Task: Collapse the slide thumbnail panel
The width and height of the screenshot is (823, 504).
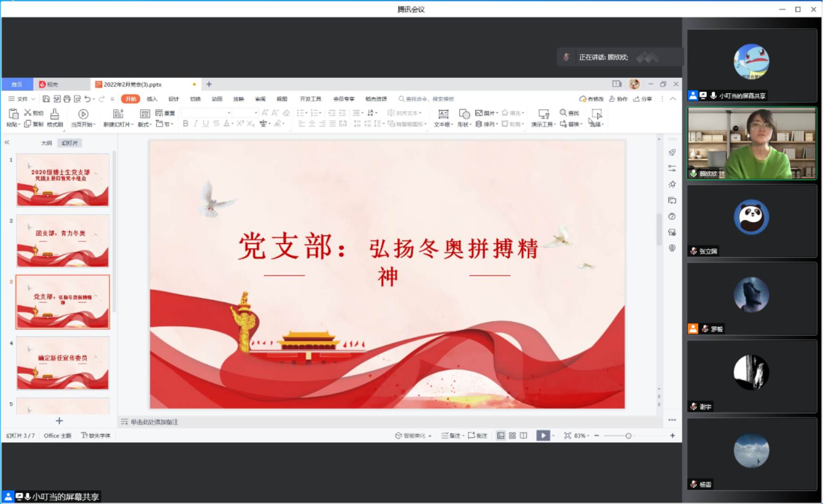Action: pos(7,143)
